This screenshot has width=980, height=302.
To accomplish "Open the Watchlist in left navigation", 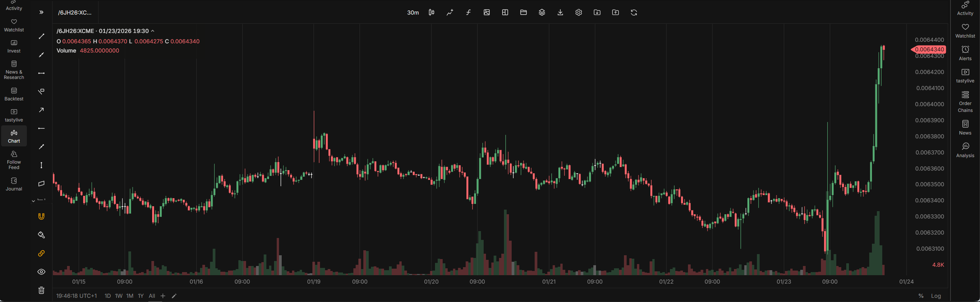I will [14, 26].
